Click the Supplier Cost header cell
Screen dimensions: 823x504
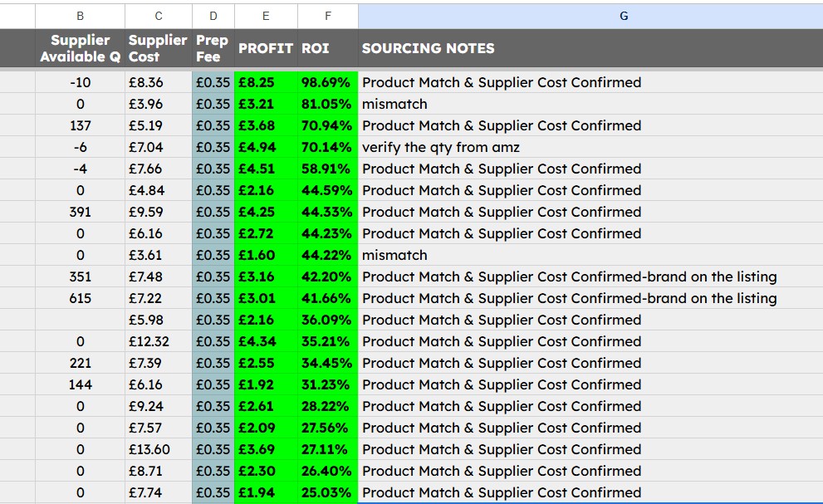point(158,48)
